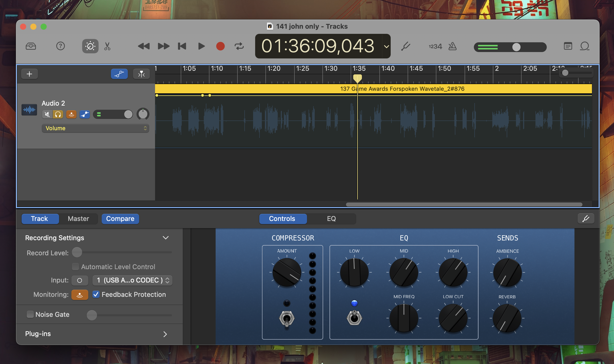Toggle the Feedback Protection checkbox
614x364 pixels.
click(x=96, y=295)
